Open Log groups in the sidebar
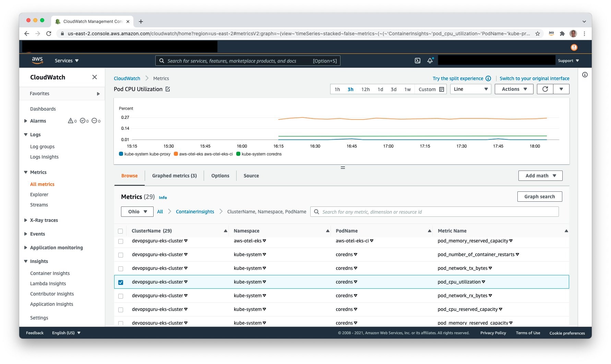Image resolution: width=611 pixels, height=364 pixels. 42,147
